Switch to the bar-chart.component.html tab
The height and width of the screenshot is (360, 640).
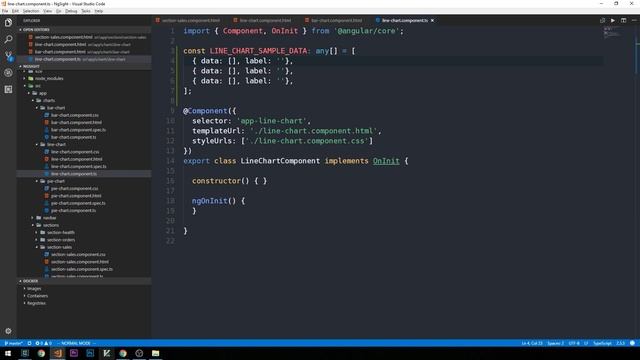[336, 20]
